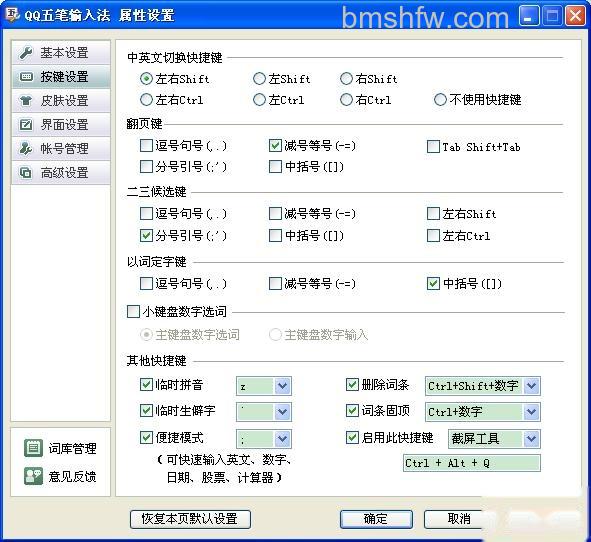Select the 左Shift radio option
The image size is (591, 542).
(x=259, y=79)
